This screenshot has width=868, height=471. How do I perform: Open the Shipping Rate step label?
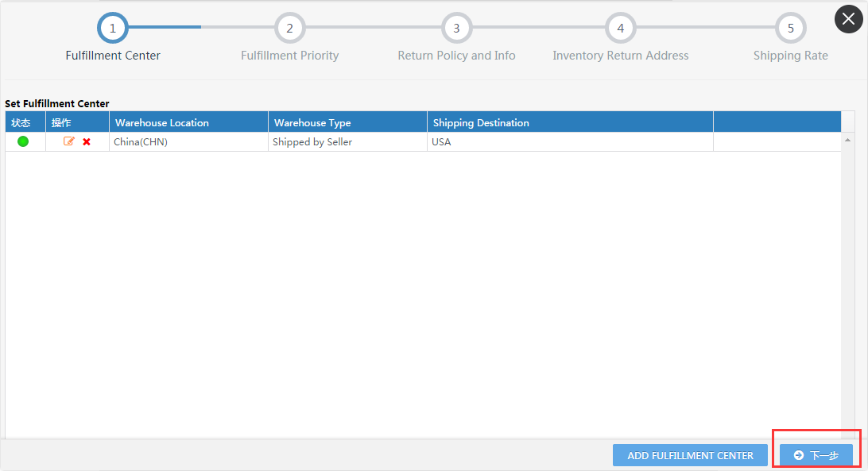(790, 56)
